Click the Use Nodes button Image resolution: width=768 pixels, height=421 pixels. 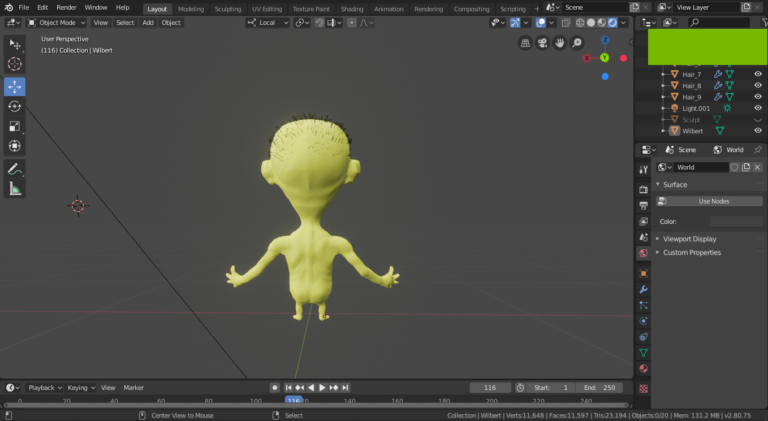(x=713, y=201)
